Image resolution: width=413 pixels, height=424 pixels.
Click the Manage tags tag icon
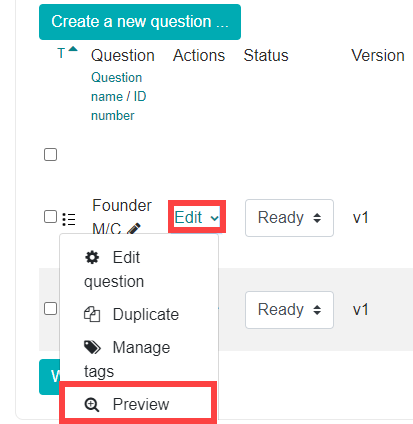[92, 347]
